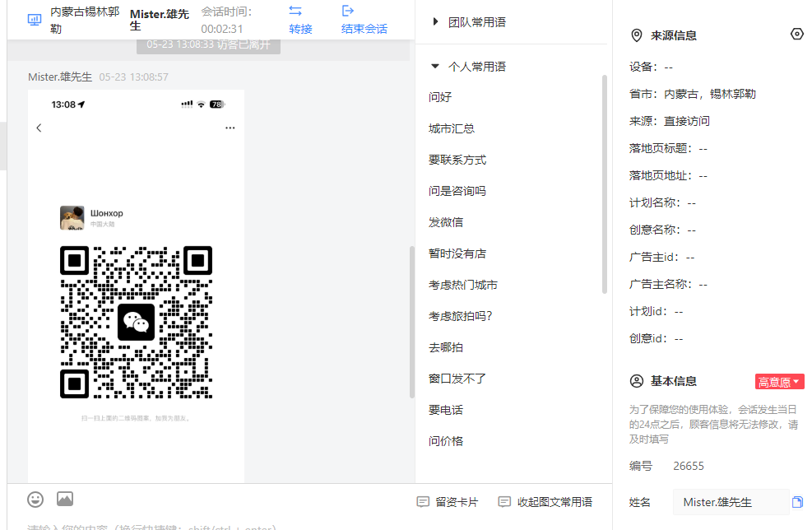The image size is (812, 530).
Task: Copy the name with the blue copy icon
Action: tap(797, 501)
